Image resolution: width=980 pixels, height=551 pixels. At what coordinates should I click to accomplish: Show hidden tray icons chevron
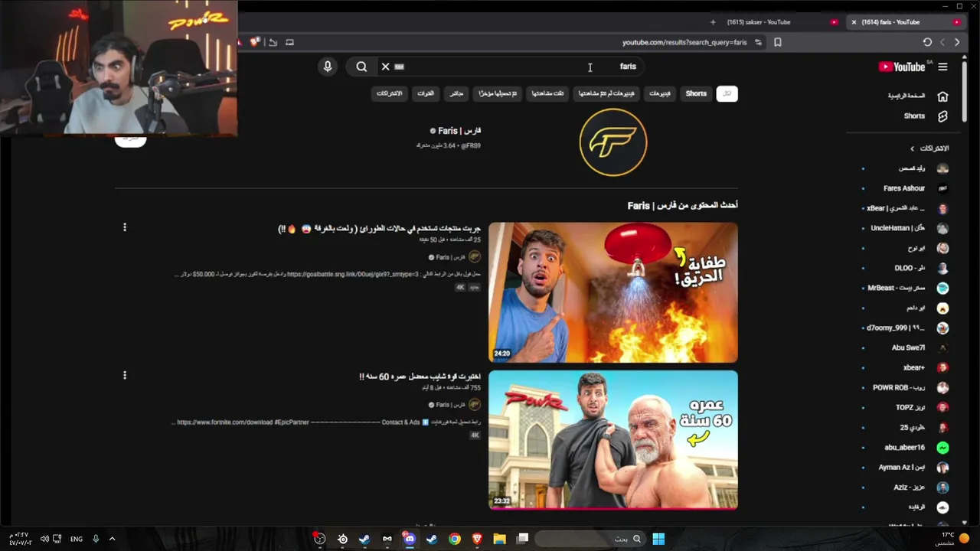coord(112,539)
